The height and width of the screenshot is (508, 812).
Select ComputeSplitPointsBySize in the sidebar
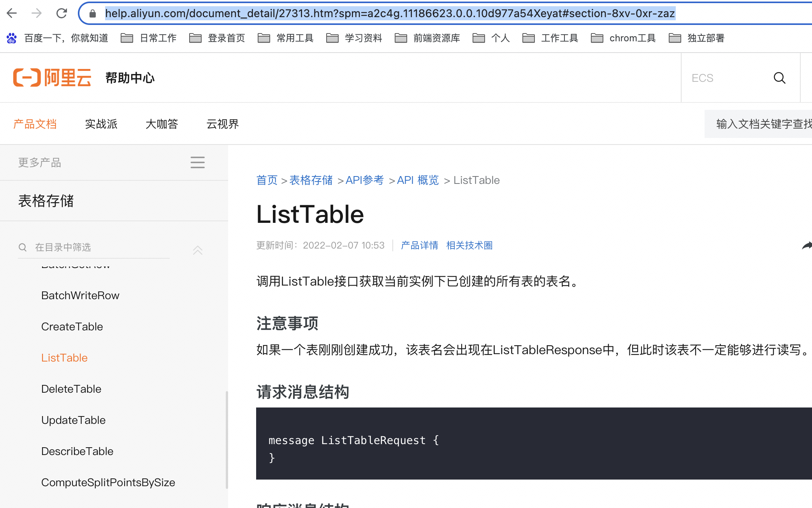(x=108, y=482)
